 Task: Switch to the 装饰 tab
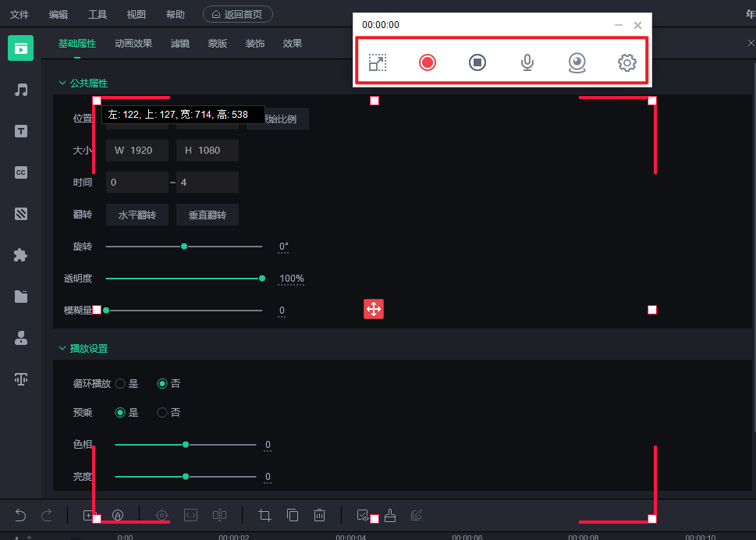coord(255,44)
